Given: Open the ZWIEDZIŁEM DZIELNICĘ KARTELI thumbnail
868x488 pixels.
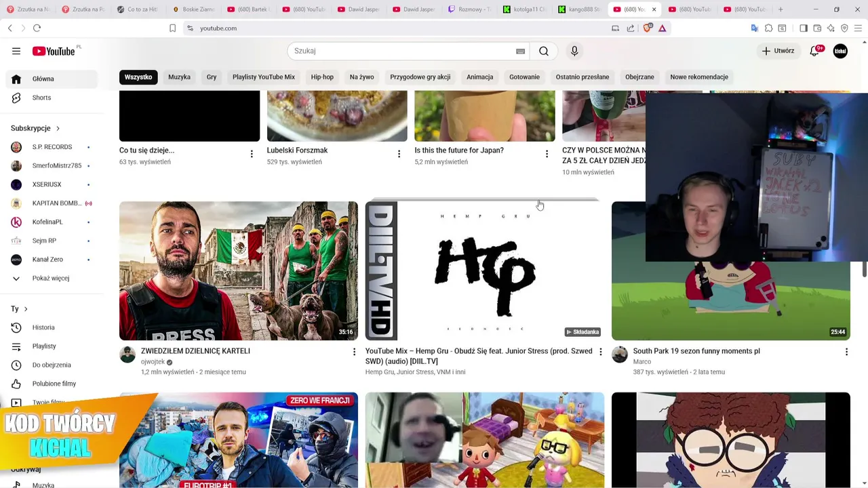Looking at the screenshot, I should pyautogui.click(x=239, y=270).
